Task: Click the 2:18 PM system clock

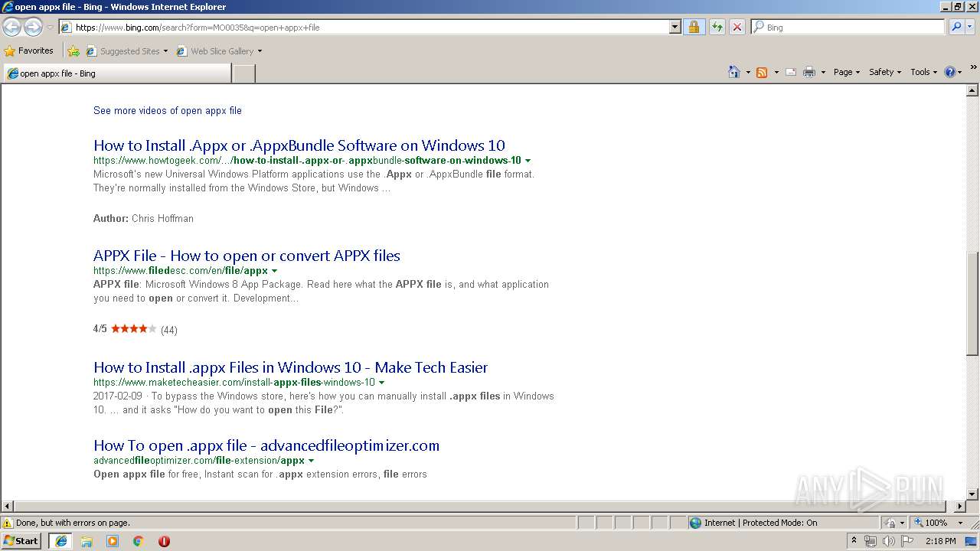Action: point(940,541)
